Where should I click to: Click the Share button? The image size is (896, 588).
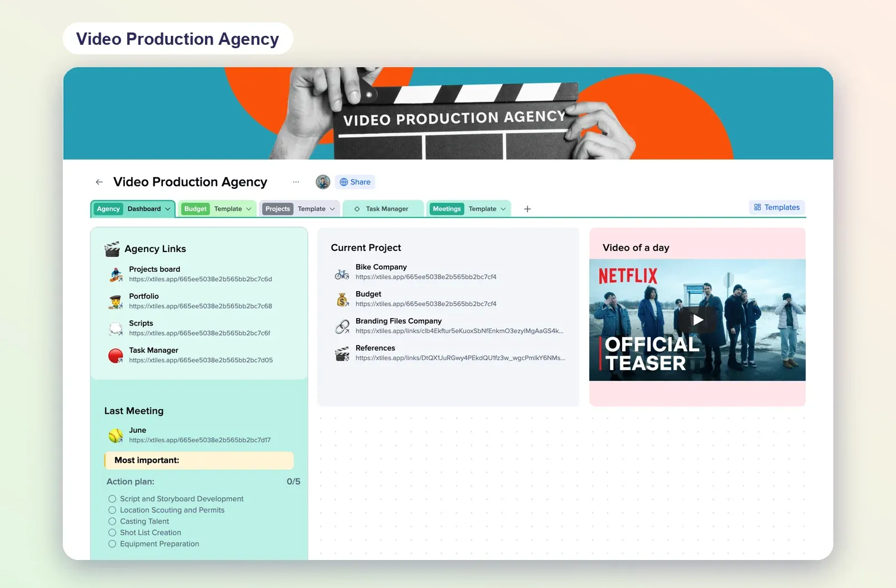point(355,182)
